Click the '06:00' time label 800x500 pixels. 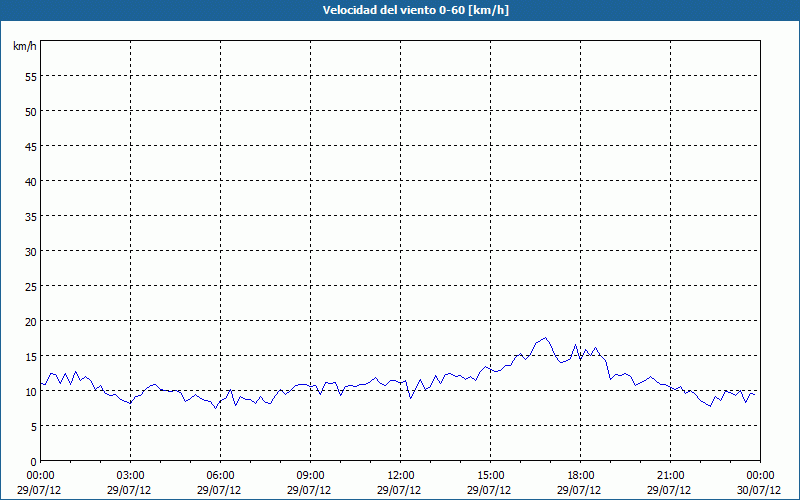pos(220,476)
